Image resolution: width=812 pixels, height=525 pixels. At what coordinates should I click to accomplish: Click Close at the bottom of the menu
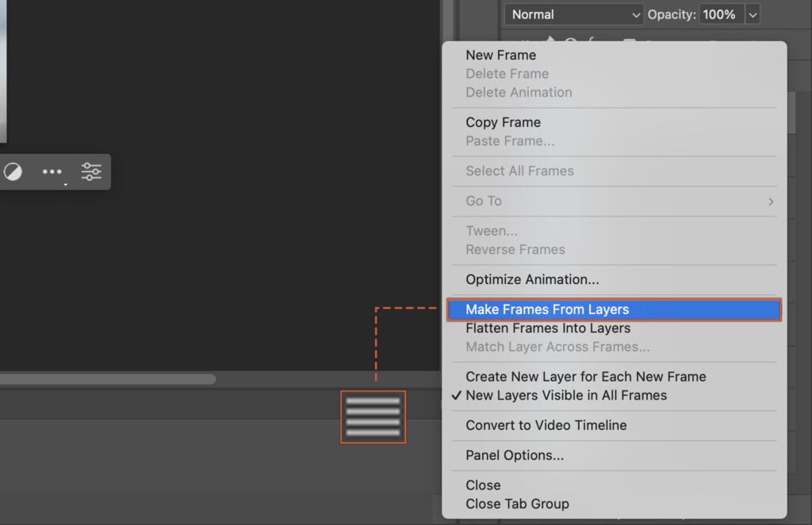(x=483, y=485)
